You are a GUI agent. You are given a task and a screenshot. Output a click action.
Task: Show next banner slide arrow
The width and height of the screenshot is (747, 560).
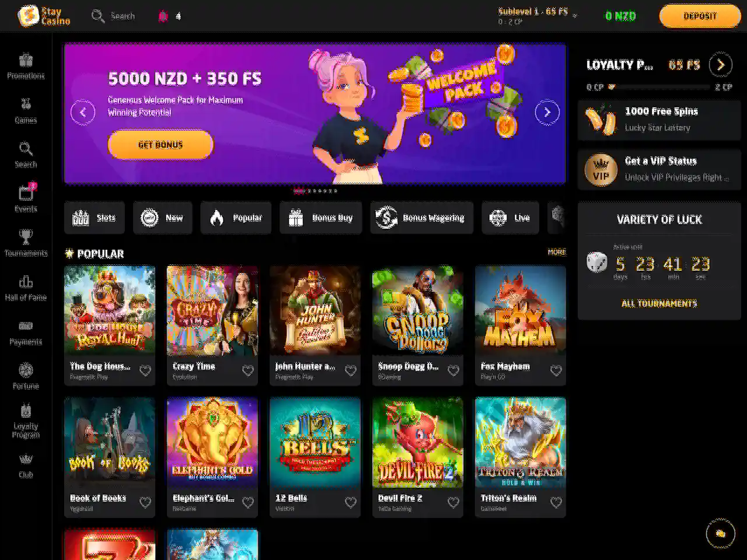pos(547,113)
